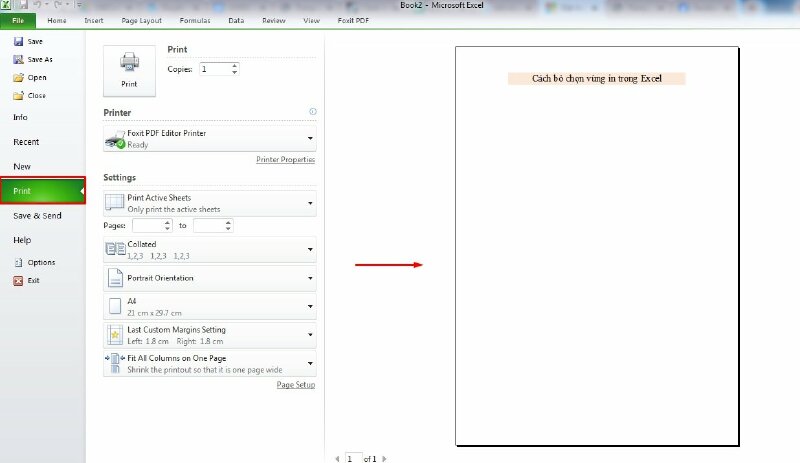Click the Close folder icon
The width and height of the screenshot is (800, 463).
[x=18, y=95]
